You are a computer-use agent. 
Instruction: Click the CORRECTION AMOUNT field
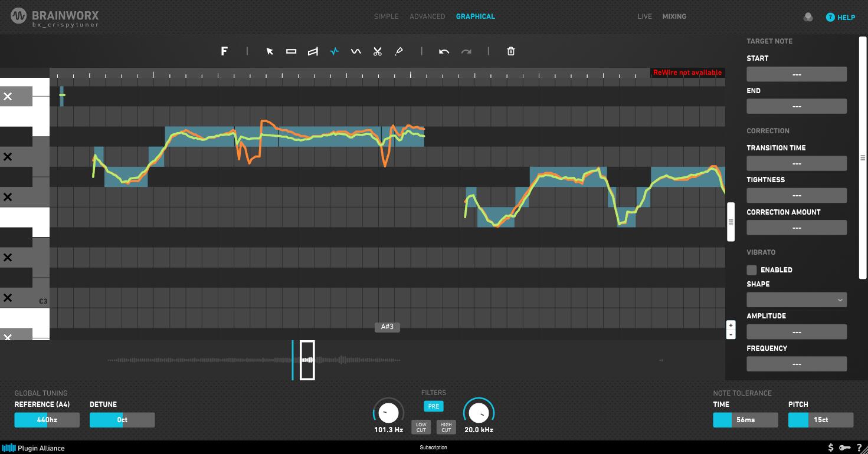click(x=797, y=228)
